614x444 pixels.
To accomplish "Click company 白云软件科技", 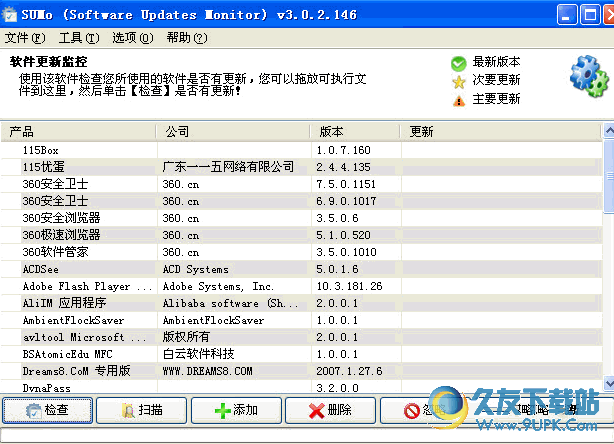I will point(199,354).
